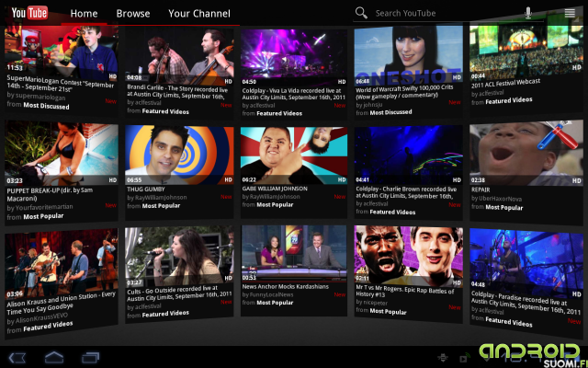Open GABE WILLIAM JOHNSON thumbnail
This screenshot has width=588, height=368.
click(x=294, y=155)
